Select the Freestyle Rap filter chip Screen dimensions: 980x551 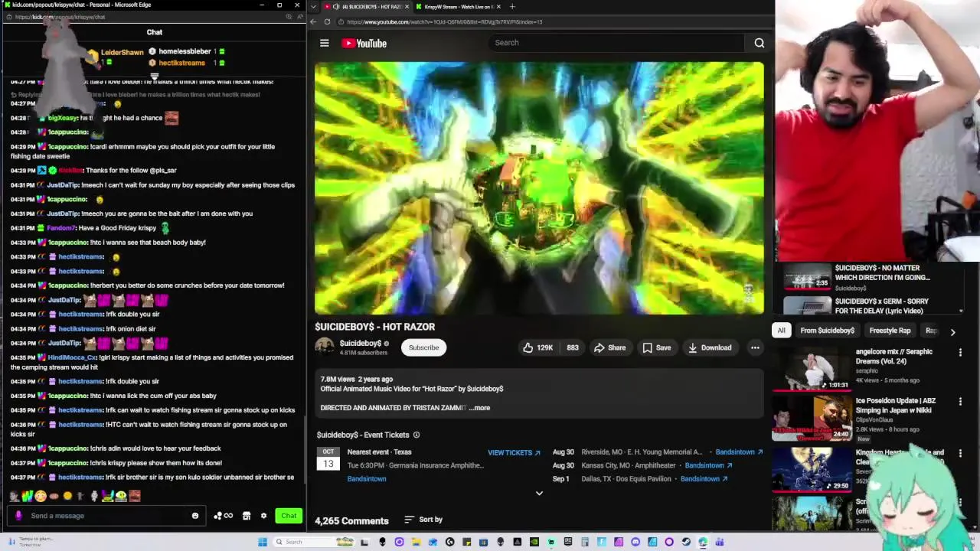pos(890,331)
